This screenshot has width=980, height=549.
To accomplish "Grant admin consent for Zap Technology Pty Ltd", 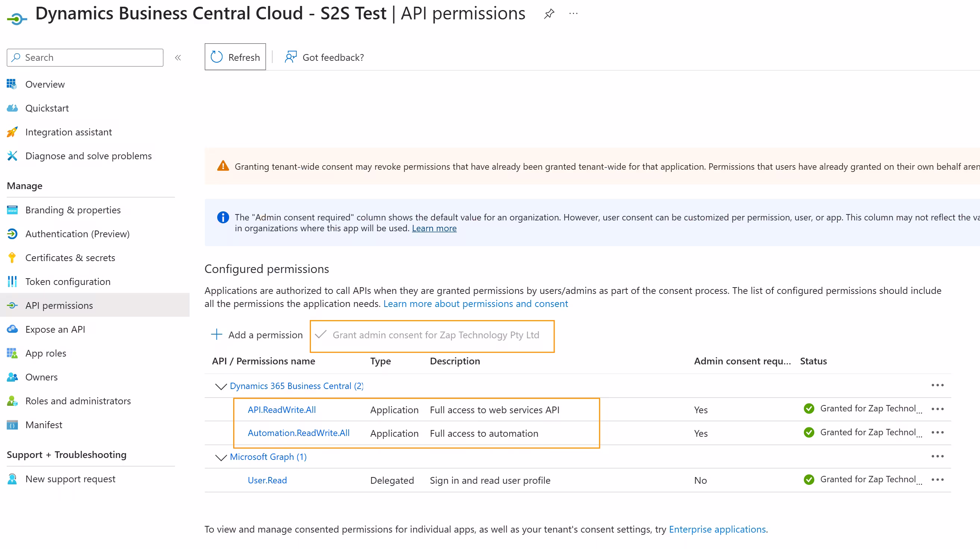I will coord(428,335).
